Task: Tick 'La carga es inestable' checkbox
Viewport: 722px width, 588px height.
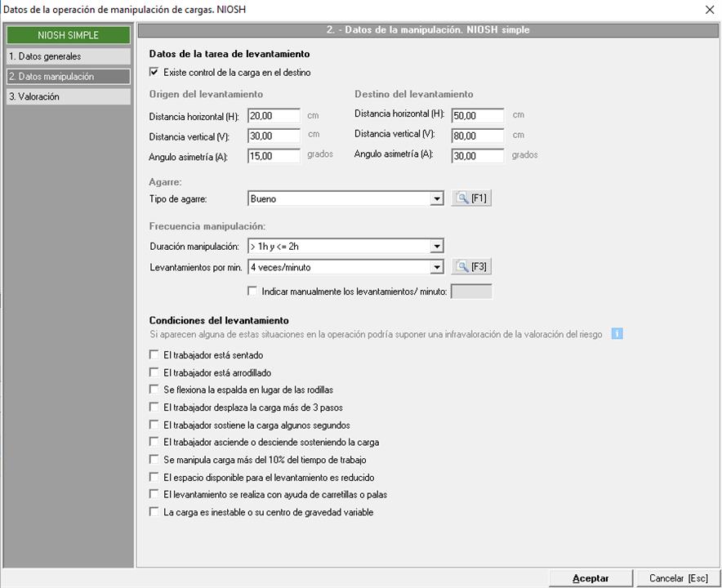Action: (x=154, y=512)
